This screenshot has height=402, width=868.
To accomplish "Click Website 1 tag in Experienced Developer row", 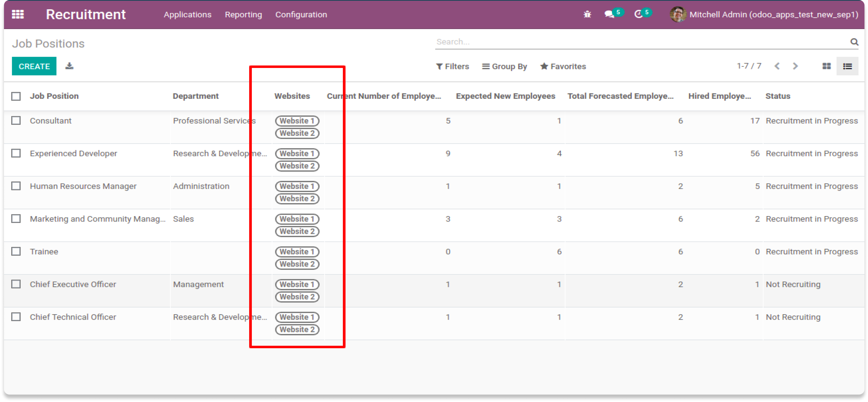I will click(x=297, y=153).
